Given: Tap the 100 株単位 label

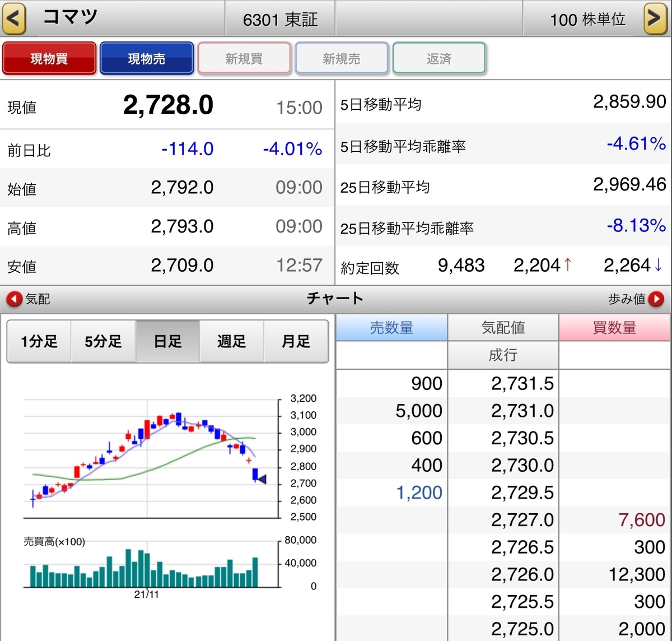Looking at the screenshot, I should click(x=587, y=20).
